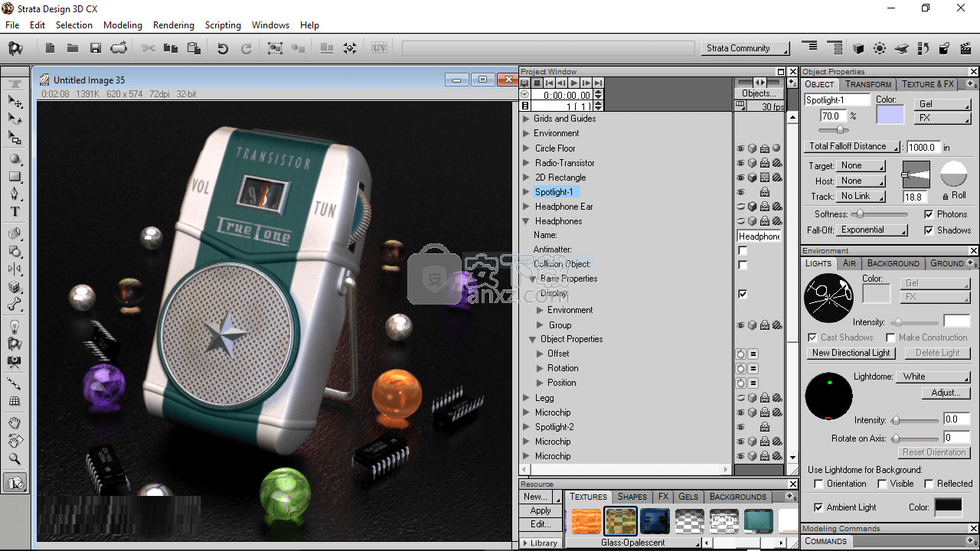Click the Apply button in Resource panel

click(541, 510)
